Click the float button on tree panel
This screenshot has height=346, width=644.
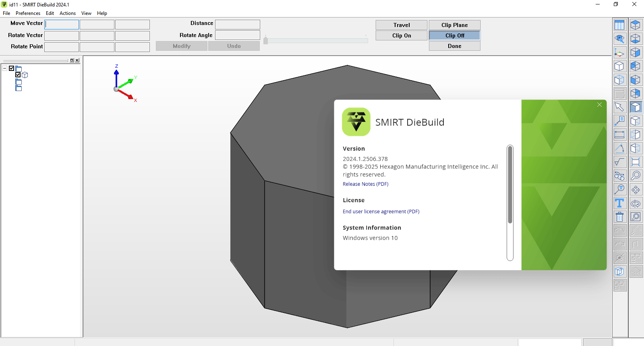coord(72,60)
